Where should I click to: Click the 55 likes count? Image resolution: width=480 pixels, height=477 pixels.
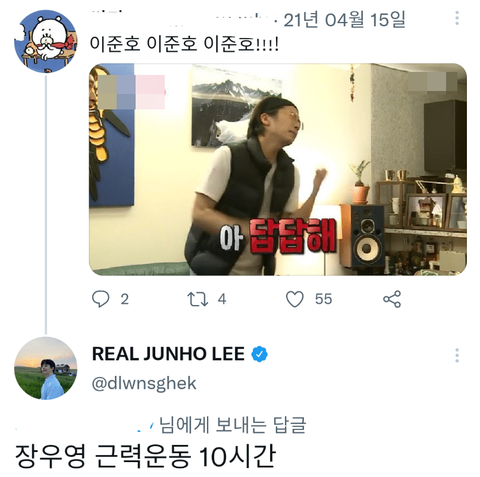point(324,299)
